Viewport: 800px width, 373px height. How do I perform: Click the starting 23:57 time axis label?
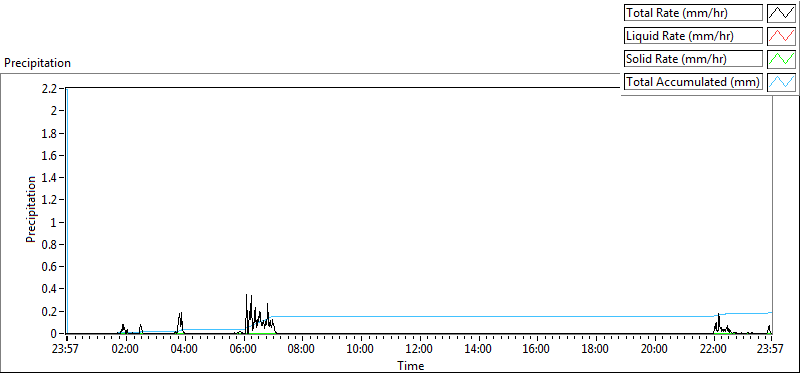point(67,350)
